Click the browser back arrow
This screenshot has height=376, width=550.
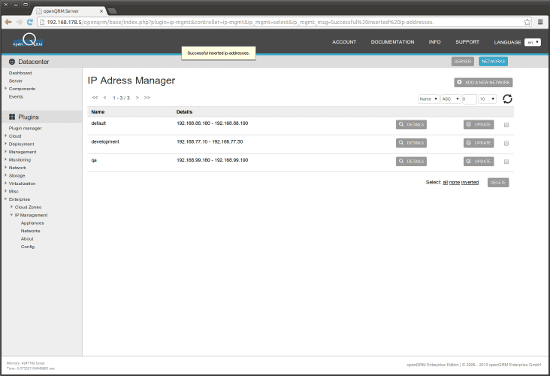(x=8, y=22)
